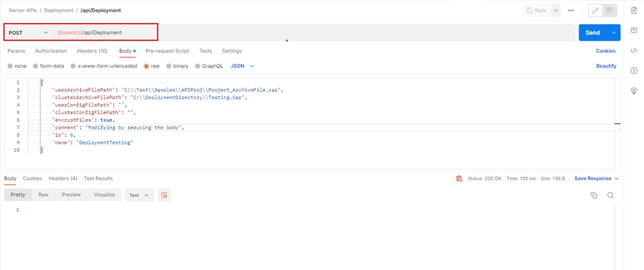Open the response Headers (4) tab
The height and width of the screenshot is (270, 644).
63,178
